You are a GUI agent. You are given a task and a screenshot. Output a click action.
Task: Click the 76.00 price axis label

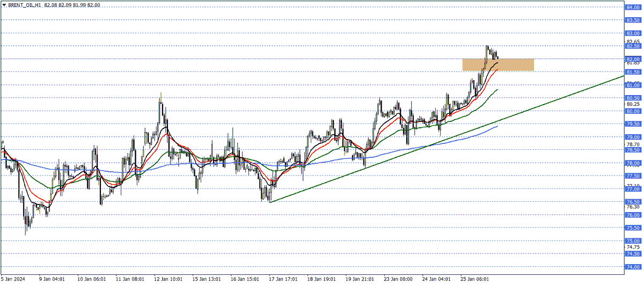632,215
